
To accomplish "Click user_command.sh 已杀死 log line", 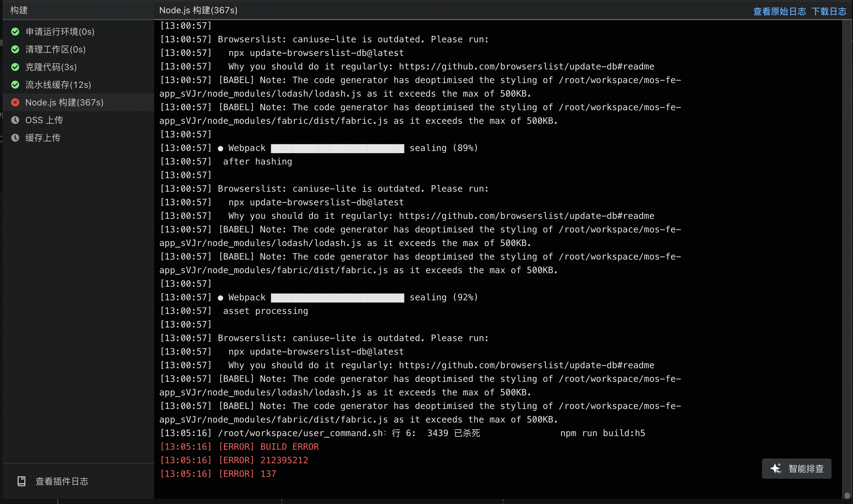I will pyautogui.click(x=402, y=433).
